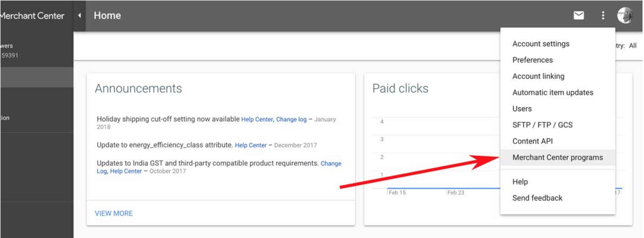Open Help Center link for holiday shipping
This screenshot has width=644, height=238.
257,119
